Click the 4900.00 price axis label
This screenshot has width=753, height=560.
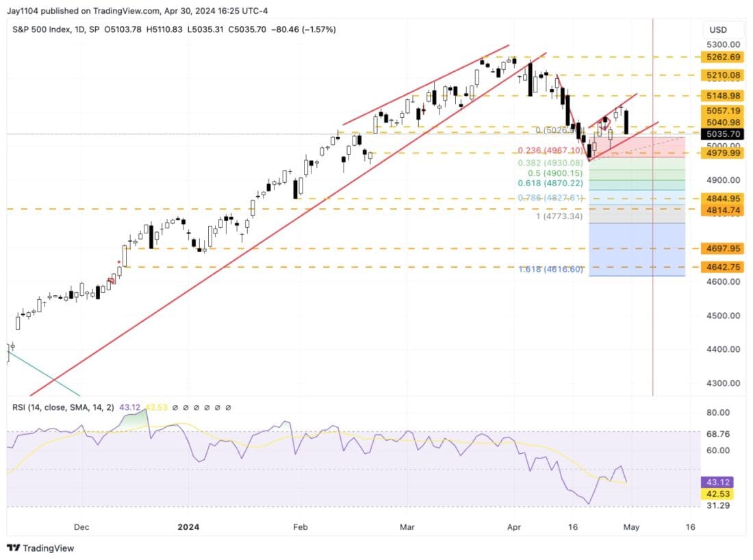pyautogui.click(x=723, y=180)
